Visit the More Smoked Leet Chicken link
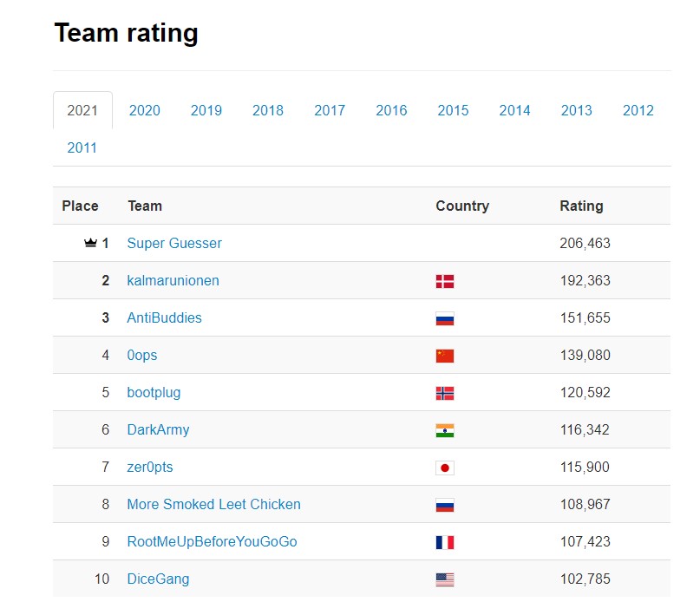 pos(214,504)
